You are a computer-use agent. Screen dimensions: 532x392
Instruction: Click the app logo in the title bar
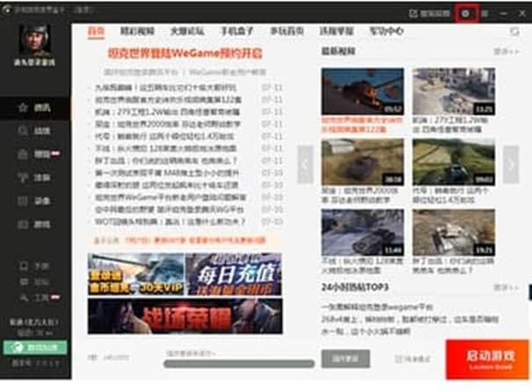click(x=6, y=10)
